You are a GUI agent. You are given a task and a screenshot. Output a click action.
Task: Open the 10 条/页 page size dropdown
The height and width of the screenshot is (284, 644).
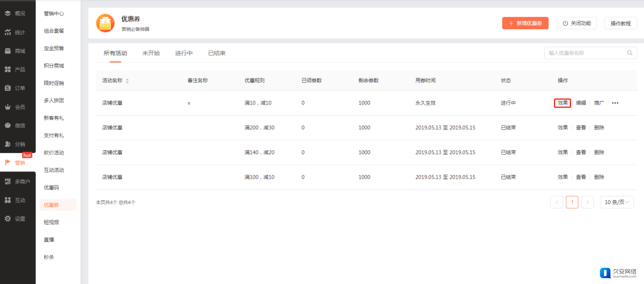[617, 202]
